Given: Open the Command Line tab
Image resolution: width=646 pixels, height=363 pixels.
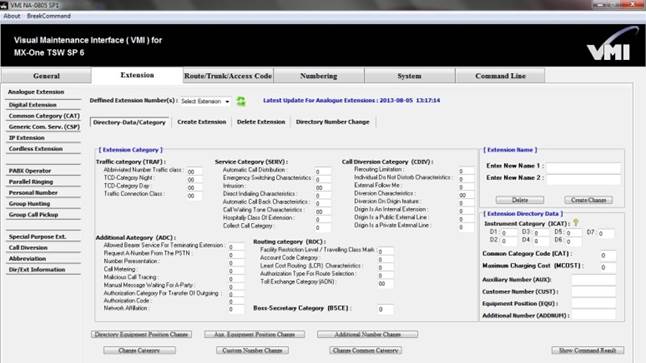Looking at the screenshot, I should (500, 76).
